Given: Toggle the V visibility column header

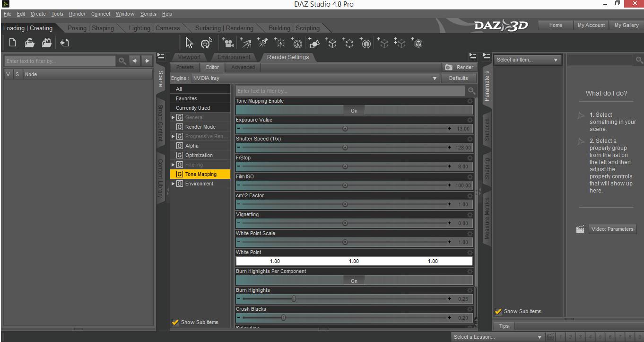Looking at the screenshot, I should [x=9, y=74].
